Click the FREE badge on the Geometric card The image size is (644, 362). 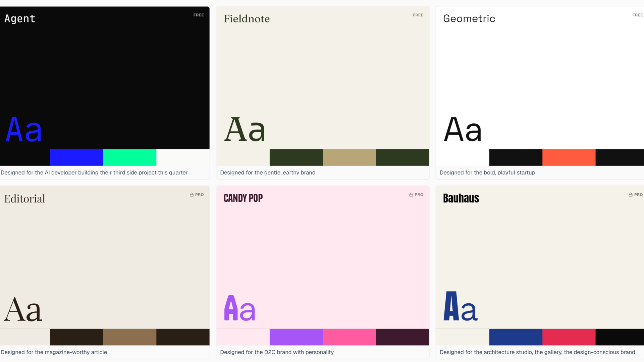point(638,15)
